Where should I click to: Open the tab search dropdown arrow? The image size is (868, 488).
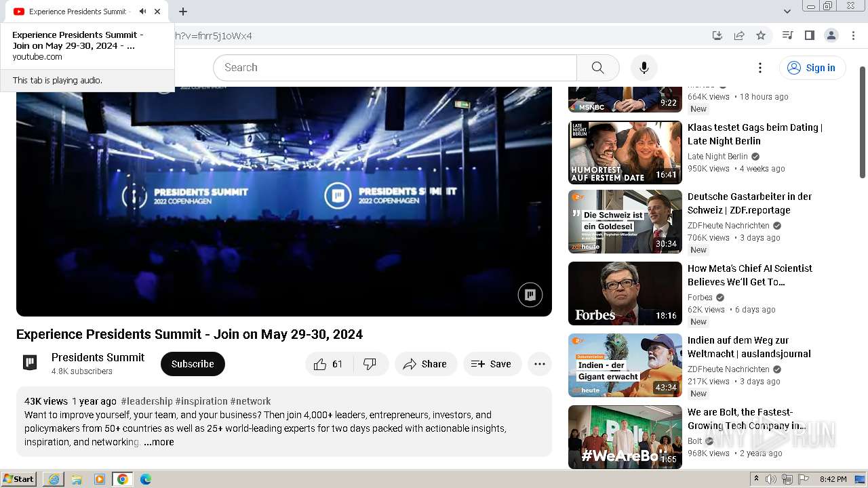[x=787, y=12]
